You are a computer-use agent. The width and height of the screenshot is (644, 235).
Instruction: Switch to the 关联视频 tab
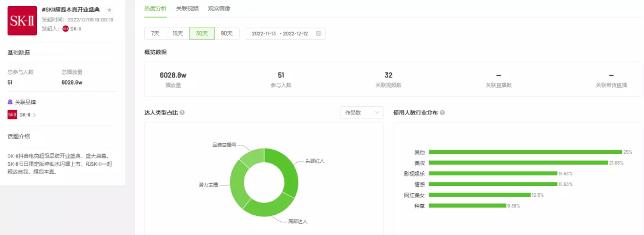point(187,8)
